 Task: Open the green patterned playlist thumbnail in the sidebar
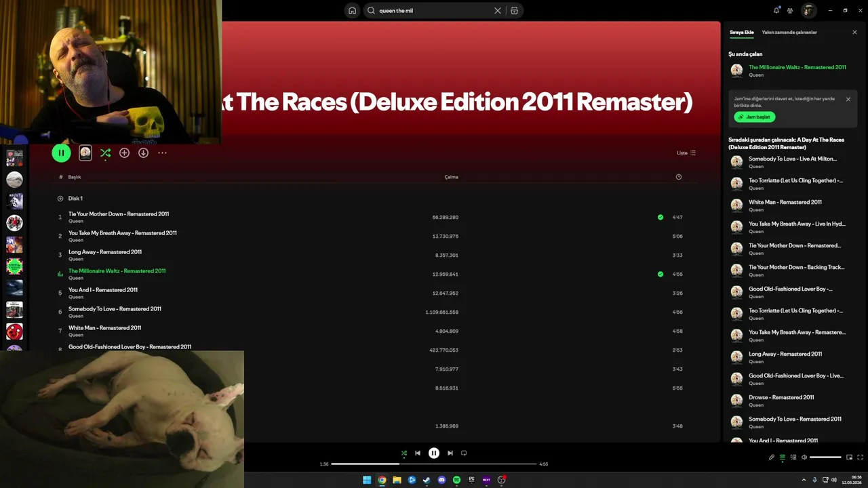tap(14, 266)
